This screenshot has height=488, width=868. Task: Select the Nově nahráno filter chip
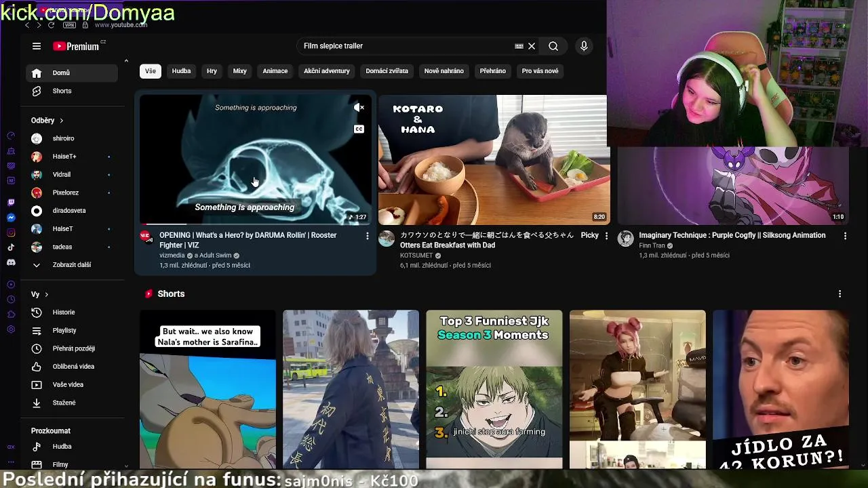point(444,71)
